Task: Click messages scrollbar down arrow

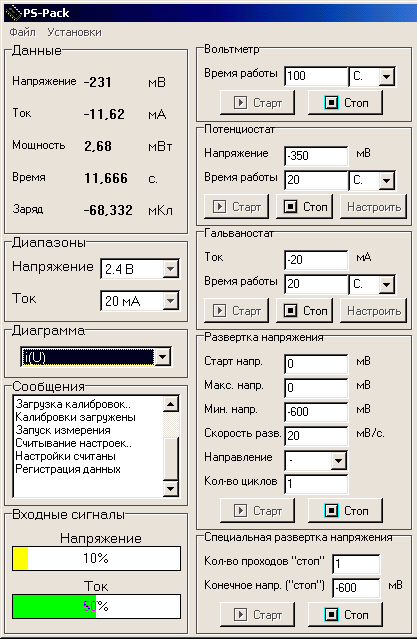Action: tap(170, 488)
